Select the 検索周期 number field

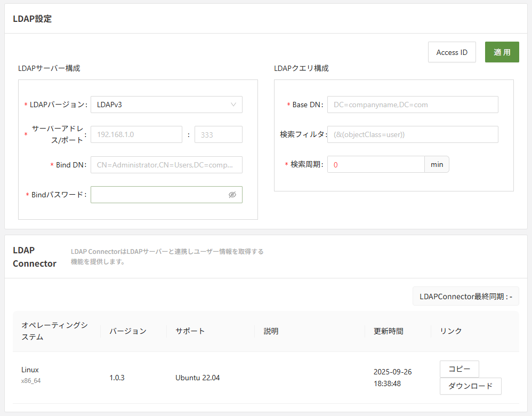click(x=375, y=164)
